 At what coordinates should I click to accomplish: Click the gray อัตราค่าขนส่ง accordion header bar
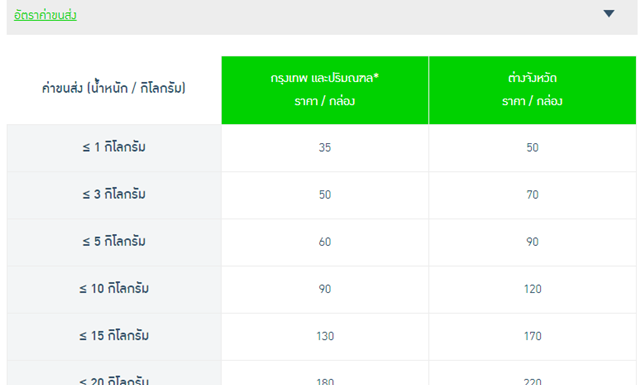[x=322, y=16]
